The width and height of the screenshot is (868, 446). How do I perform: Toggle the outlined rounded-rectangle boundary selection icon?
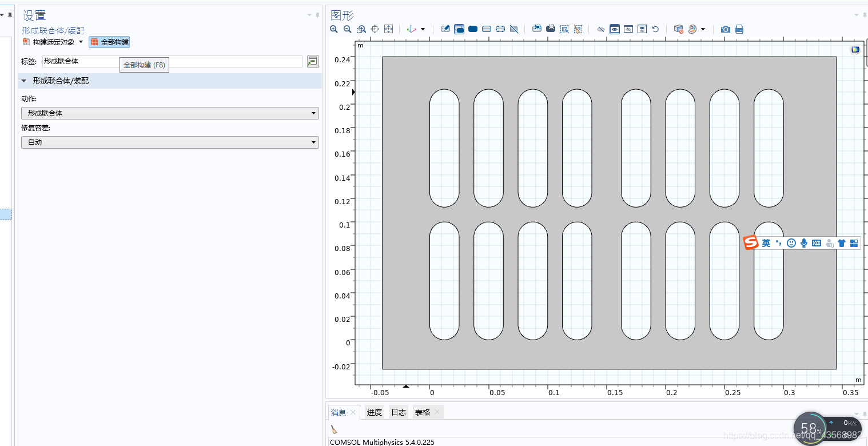[487, 29]
